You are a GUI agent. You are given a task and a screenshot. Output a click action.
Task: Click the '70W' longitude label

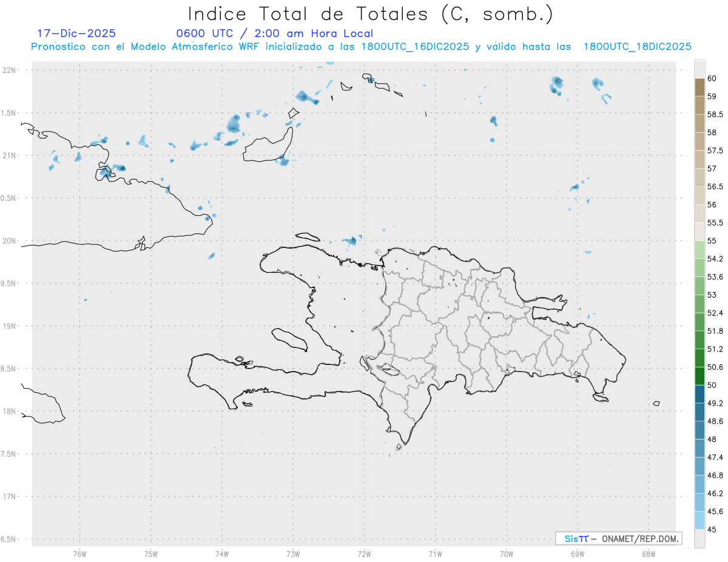507,554
